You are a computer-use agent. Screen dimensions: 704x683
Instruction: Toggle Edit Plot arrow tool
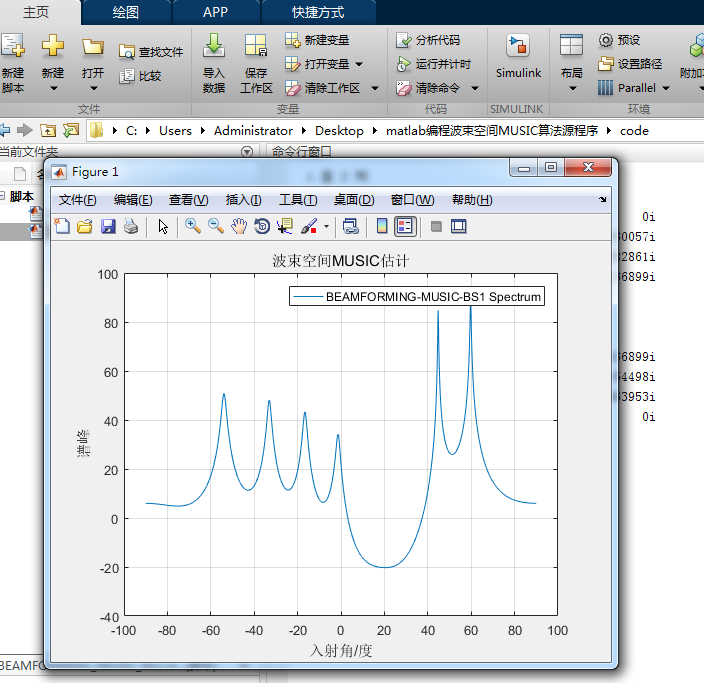click(163, 226)
